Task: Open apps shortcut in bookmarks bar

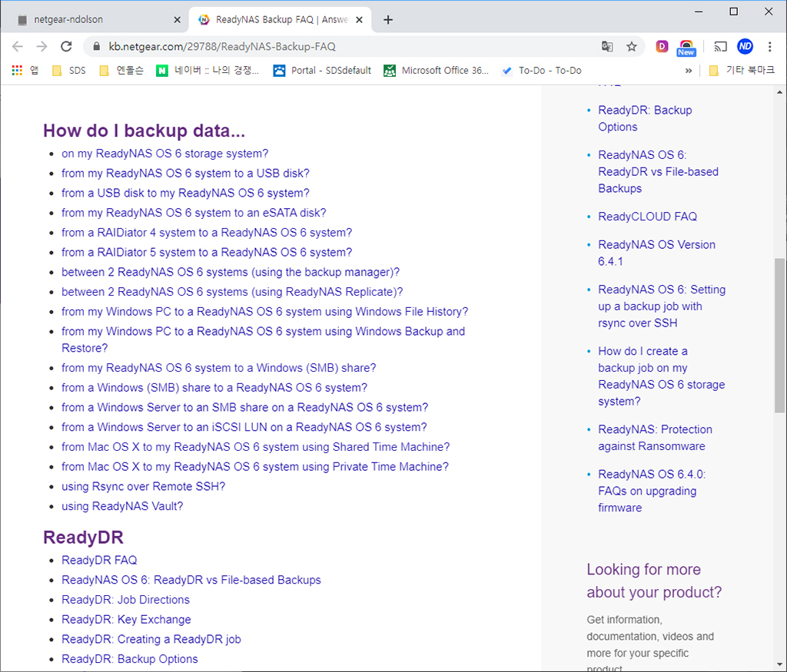Action: [x=25, y=70]
